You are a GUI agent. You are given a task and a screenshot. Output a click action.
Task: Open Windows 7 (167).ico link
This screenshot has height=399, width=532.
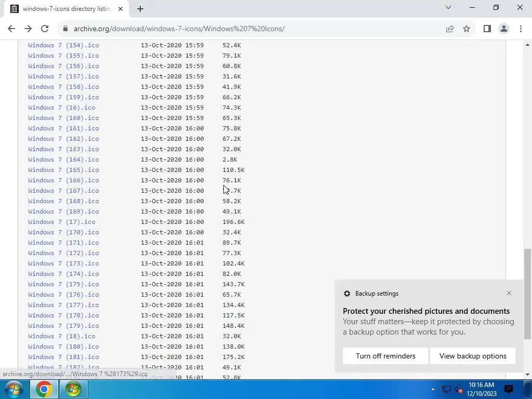pos(63,191)
